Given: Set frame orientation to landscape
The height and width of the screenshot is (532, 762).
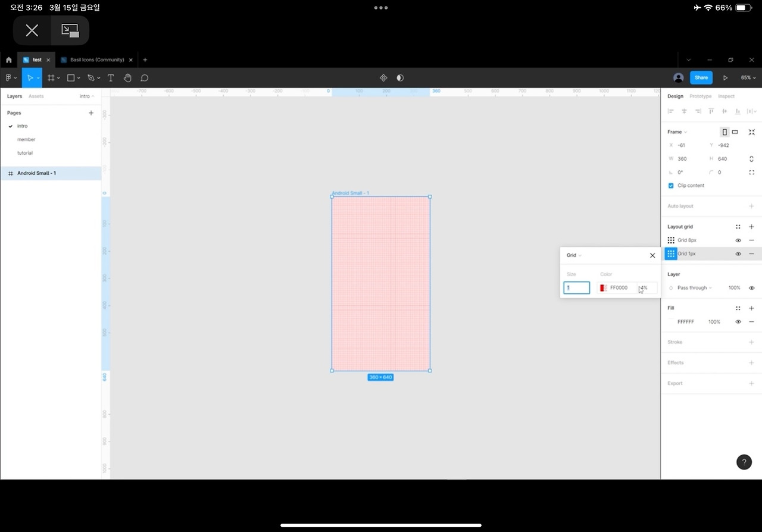Looking at the screenshot, I should 735,132.
